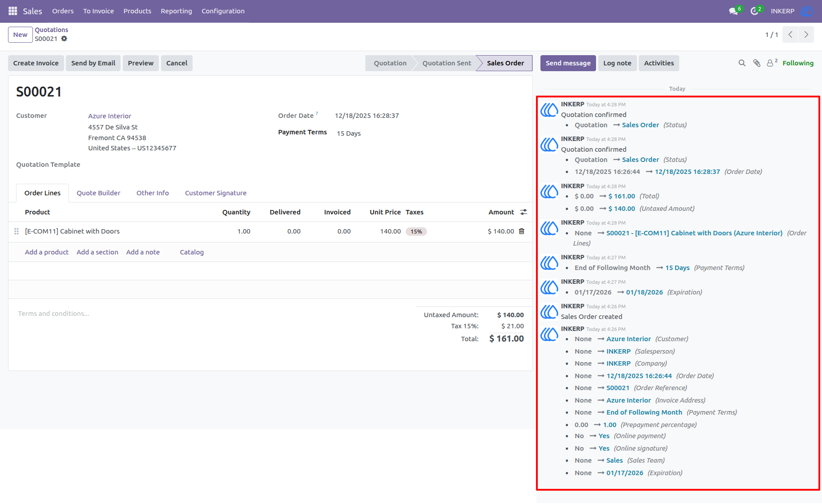Open column options adjust icon
822x504 pixels.
[x=524, y=212]
